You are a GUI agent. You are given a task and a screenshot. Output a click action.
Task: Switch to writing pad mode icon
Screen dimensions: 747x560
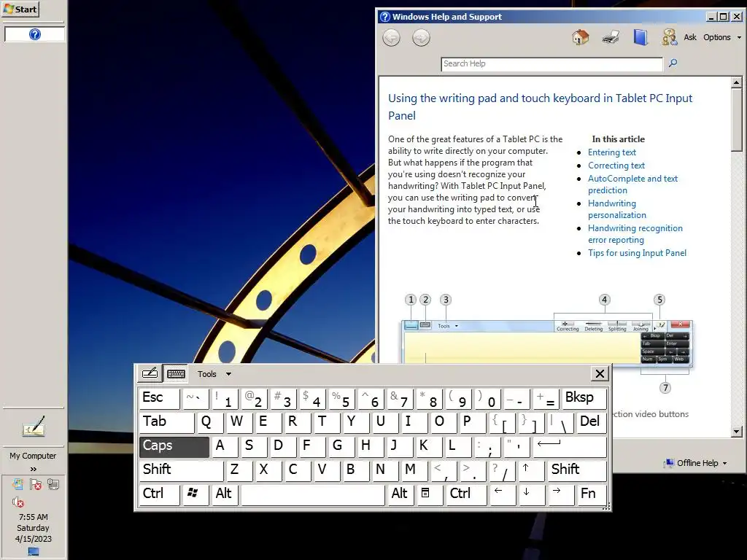(150, 374)
